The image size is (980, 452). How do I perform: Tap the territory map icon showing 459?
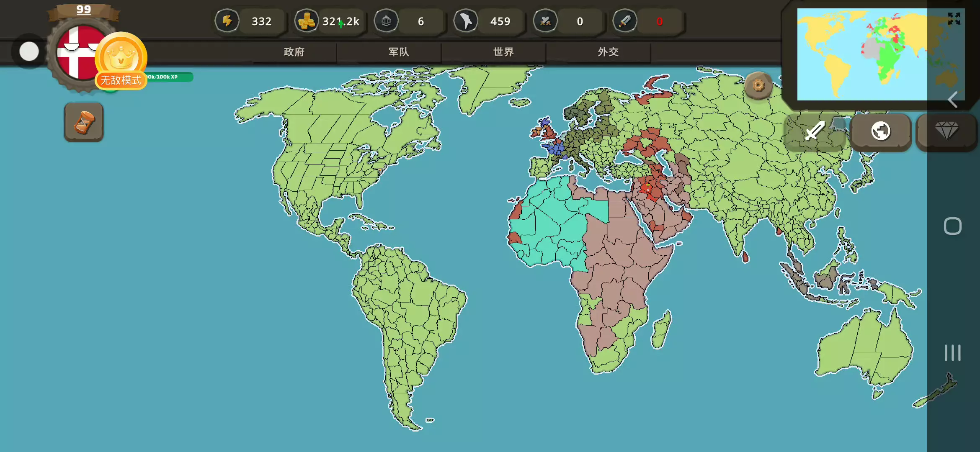[465, 21]
